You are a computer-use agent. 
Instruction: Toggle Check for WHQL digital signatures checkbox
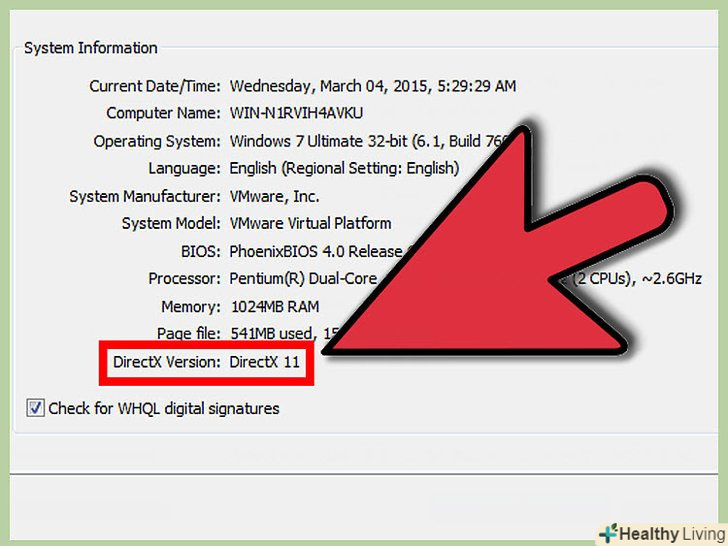[x=35, y=408]
